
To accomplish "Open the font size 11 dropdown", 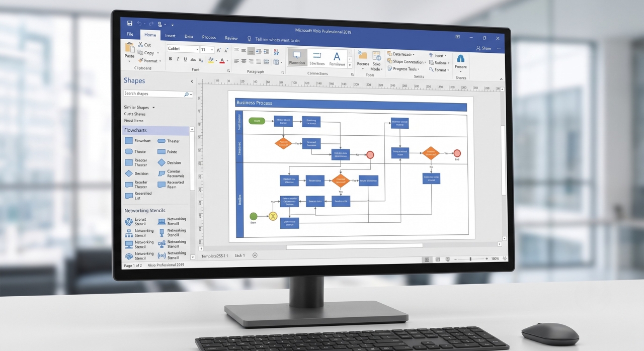I will coord(212,50).
